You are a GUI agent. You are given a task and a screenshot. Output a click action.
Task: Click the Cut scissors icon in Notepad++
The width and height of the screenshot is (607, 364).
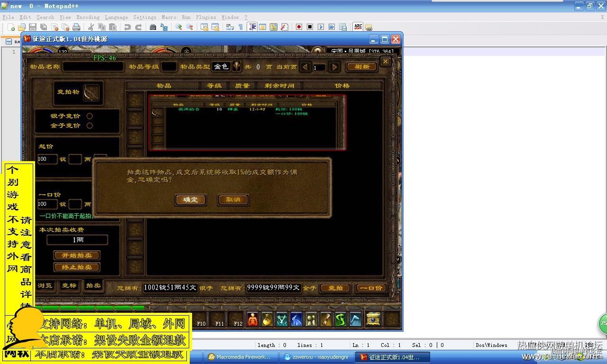91,27
